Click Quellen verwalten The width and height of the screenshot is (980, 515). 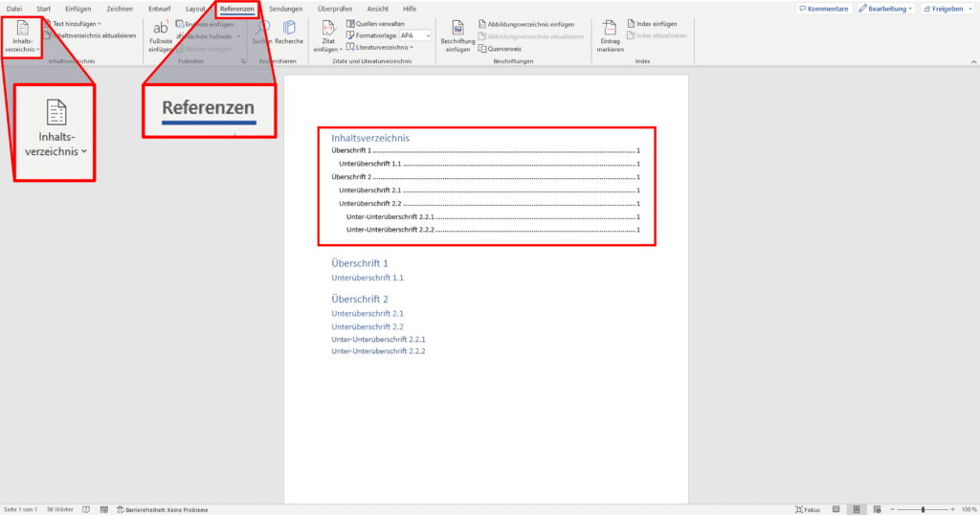click(380, 24)
